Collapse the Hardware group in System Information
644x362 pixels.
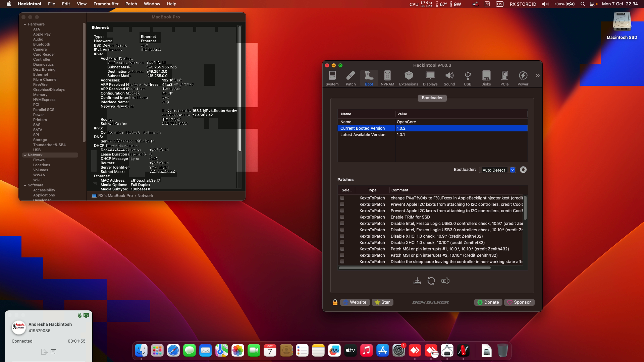tap(25, 24)
